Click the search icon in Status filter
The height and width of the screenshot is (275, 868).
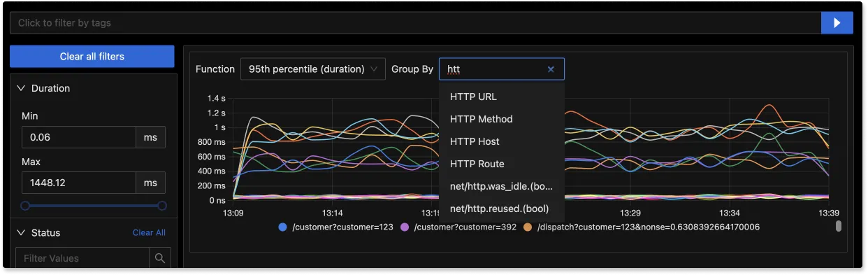click(x=160, y=258)
